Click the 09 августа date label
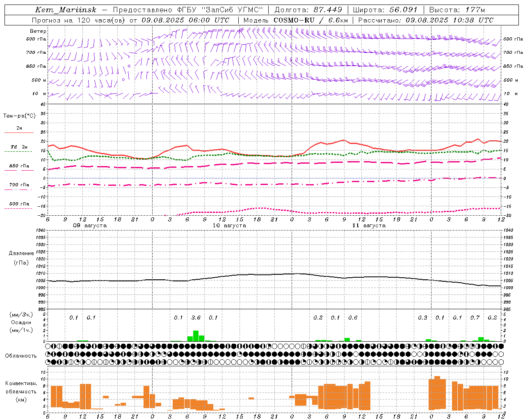 pos(90,226)
